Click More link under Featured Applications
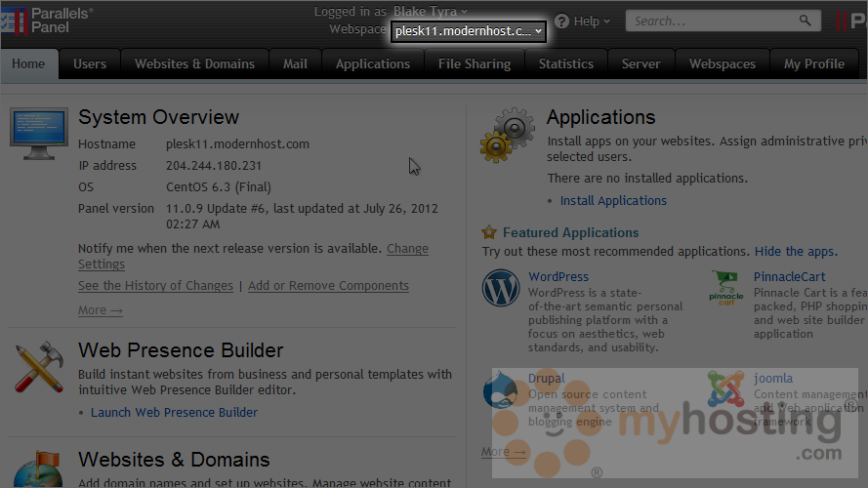 pos(504,452)
